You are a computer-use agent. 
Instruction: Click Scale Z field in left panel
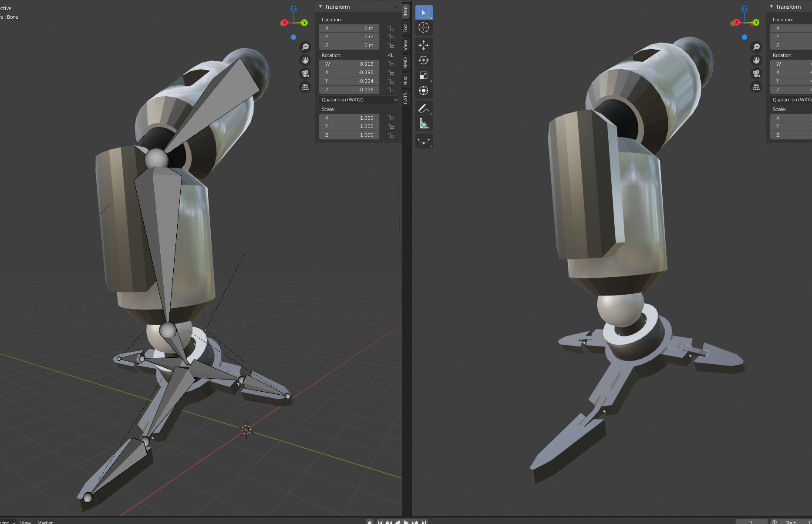click(349, 135)
